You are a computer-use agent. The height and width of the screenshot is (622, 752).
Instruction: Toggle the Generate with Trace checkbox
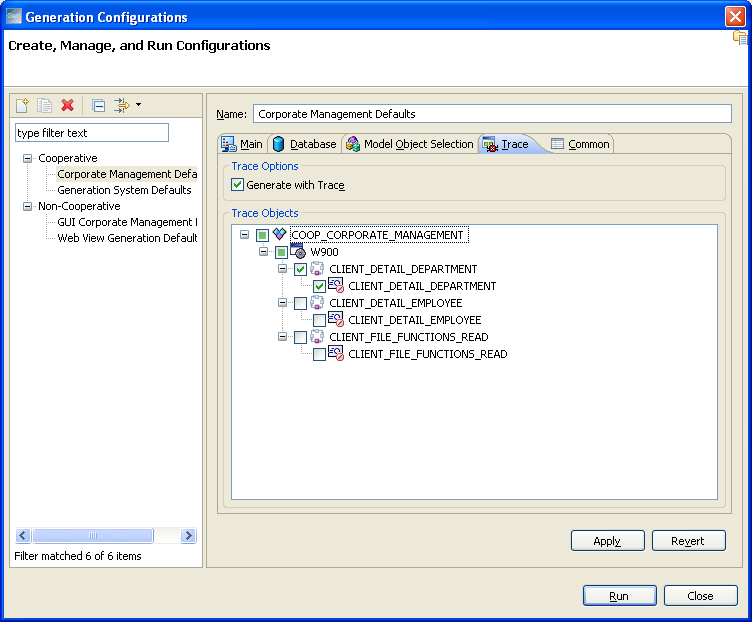[237, 185]
